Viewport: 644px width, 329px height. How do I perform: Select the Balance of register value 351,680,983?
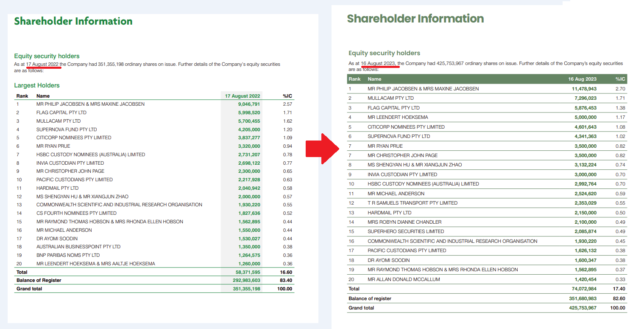(584, 298)
